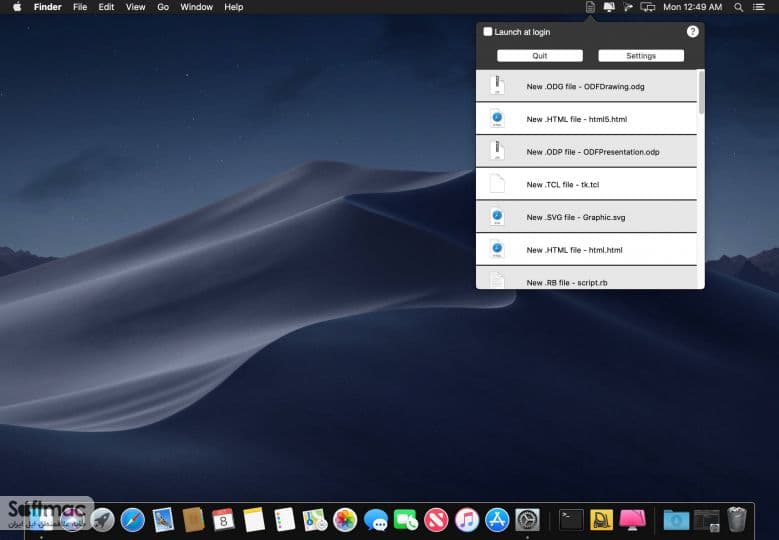Open Terminal icon in Dock
The width and height of the screenshot is (779, 540).
pos(571,520)
